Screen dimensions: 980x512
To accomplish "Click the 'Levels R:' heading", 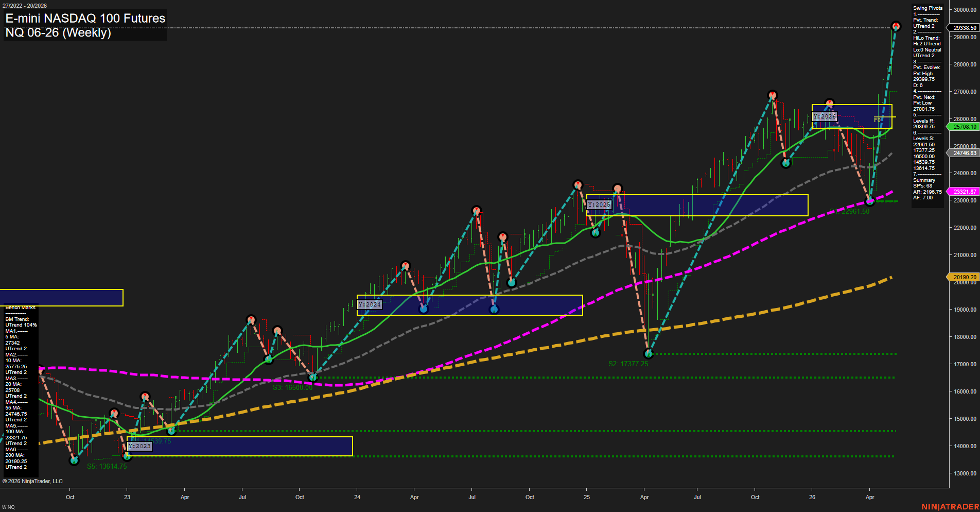I will [924, 121].
